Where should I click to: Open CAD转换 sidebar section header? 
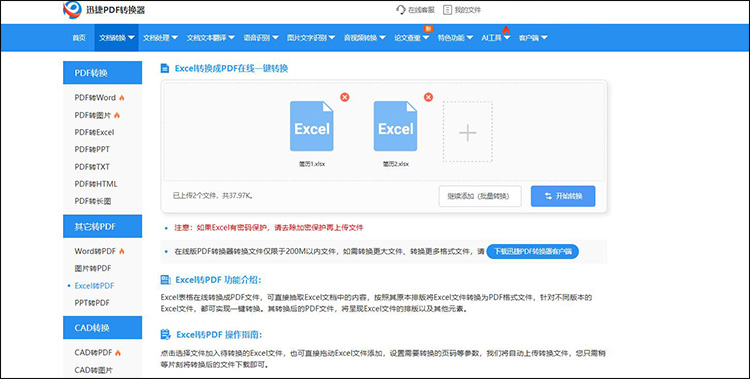(102, 328)
